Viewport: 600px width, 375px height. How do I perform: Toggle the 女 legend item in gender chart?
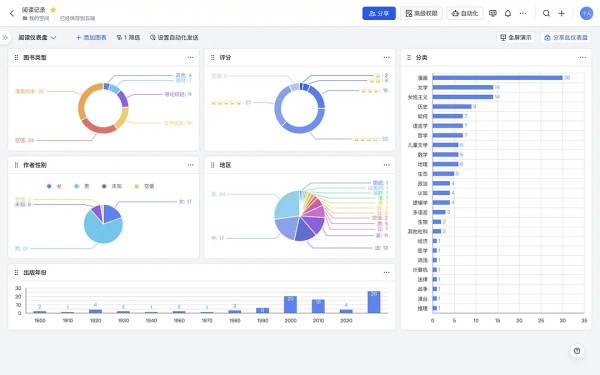tap(54, 186)
